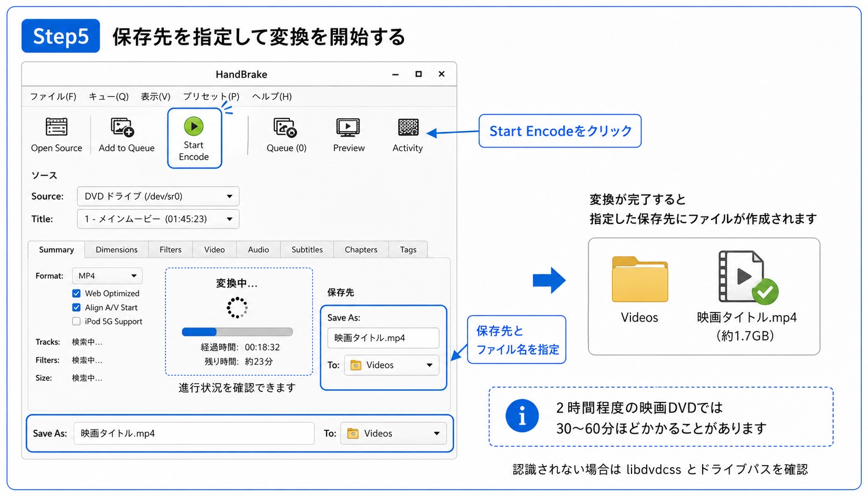Screen dimensions: 868x496
Task: Click the 映画タイトル.mp4 file name label
Action: click(x=747, y=318)
